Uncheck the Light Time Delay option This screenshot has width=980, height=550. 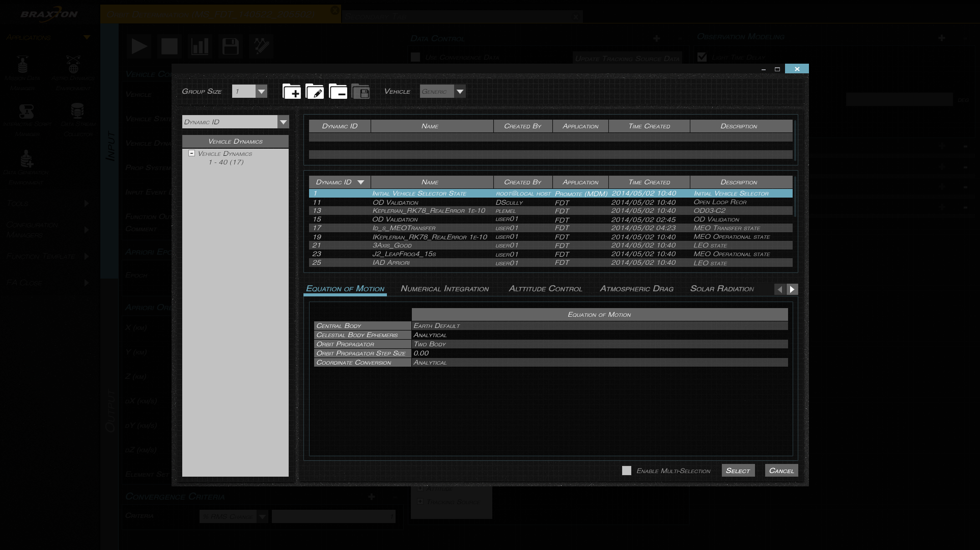click(x=703, y=57)
